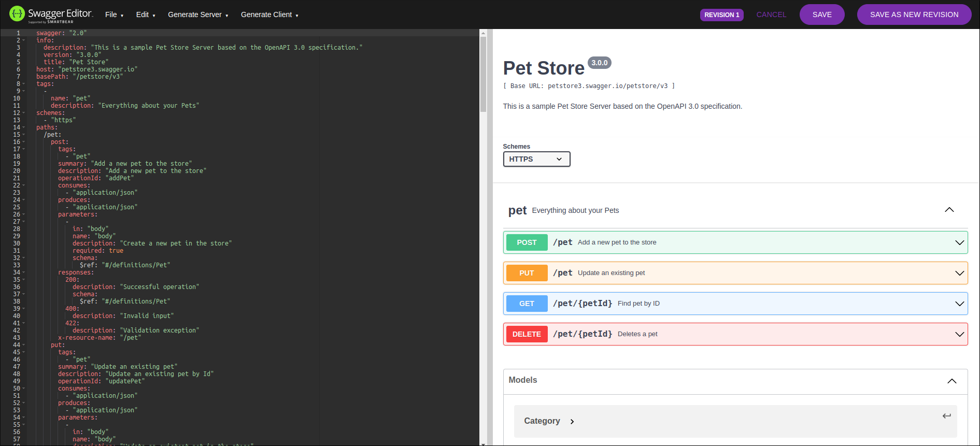Click 'Find pet by ID' summary

coord(638,304)
